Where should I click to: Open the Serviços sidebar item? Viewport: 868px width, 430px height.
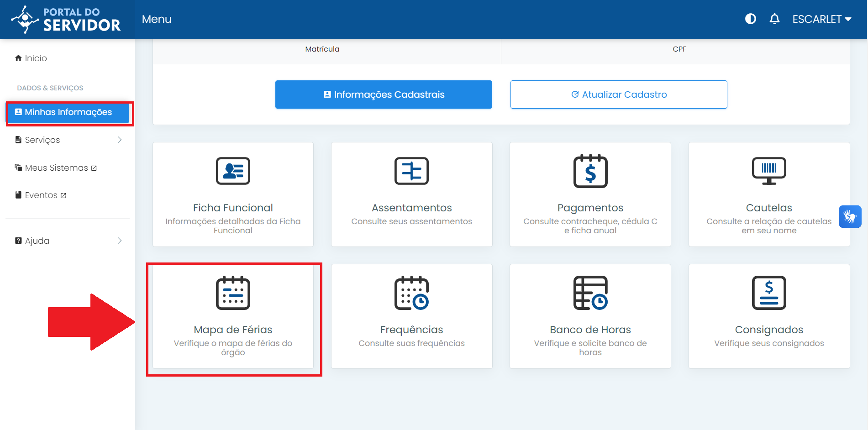pos(68,140)
